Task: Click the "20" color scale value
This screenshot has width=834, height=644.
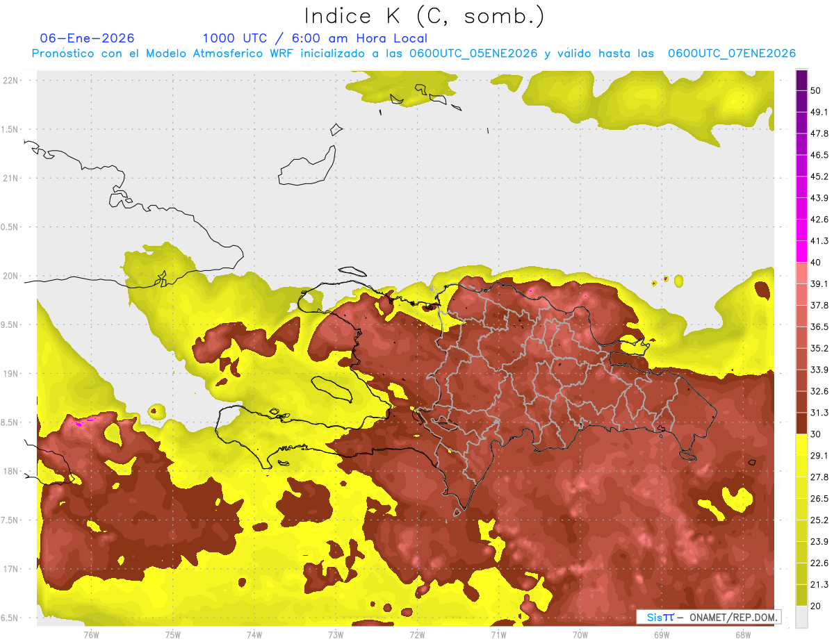Action: point(816,606)
